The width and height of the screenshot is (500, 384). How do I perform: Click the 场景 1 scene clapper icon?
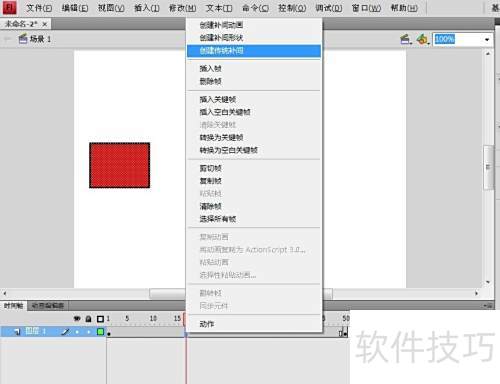tap(23, 39)
